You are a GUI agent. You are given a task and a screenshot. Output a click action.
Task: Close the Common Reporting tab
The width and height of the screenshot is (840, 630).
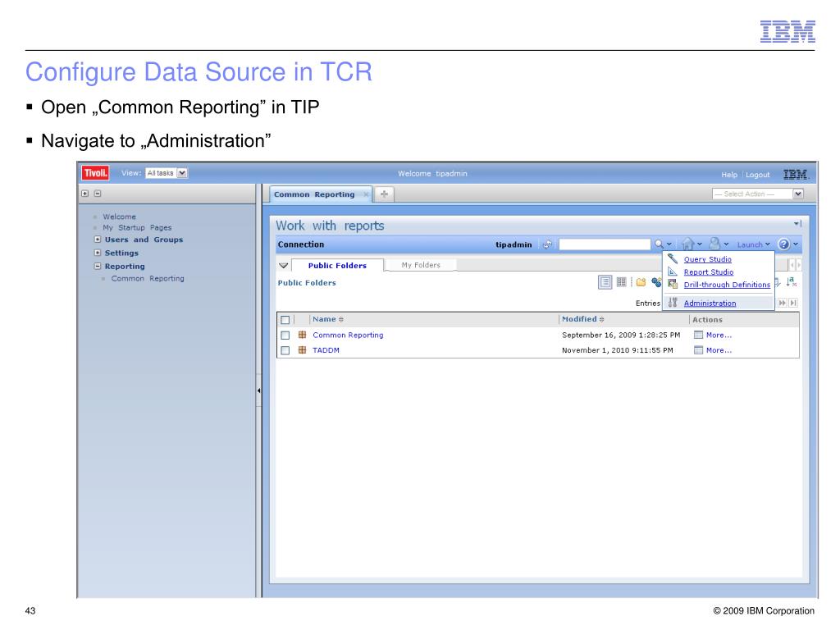pos(366,194)
